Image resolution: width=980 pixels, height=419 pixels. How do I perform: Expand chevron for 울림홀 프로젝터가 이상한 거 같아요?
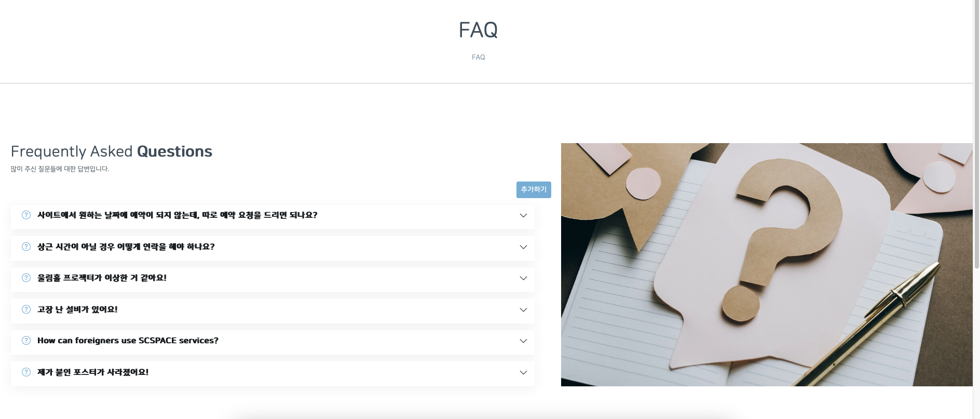(523, 278)
